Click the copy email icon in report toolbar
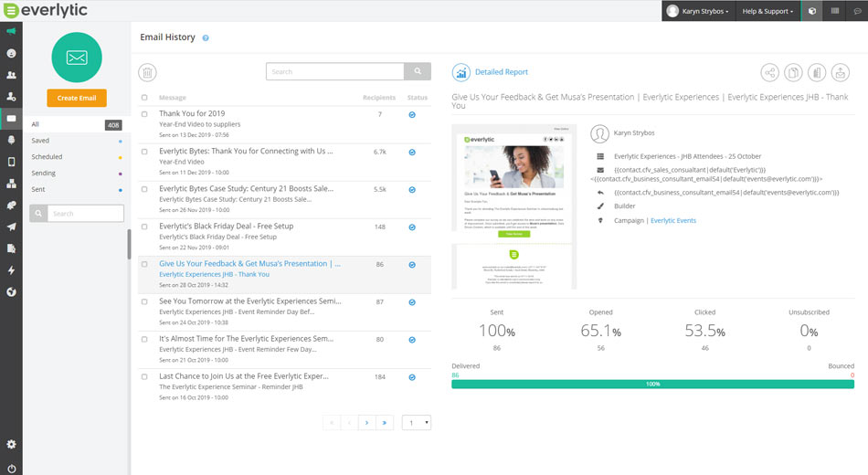Viewport: 868px width, 475px height. click(x=793, y=72)
